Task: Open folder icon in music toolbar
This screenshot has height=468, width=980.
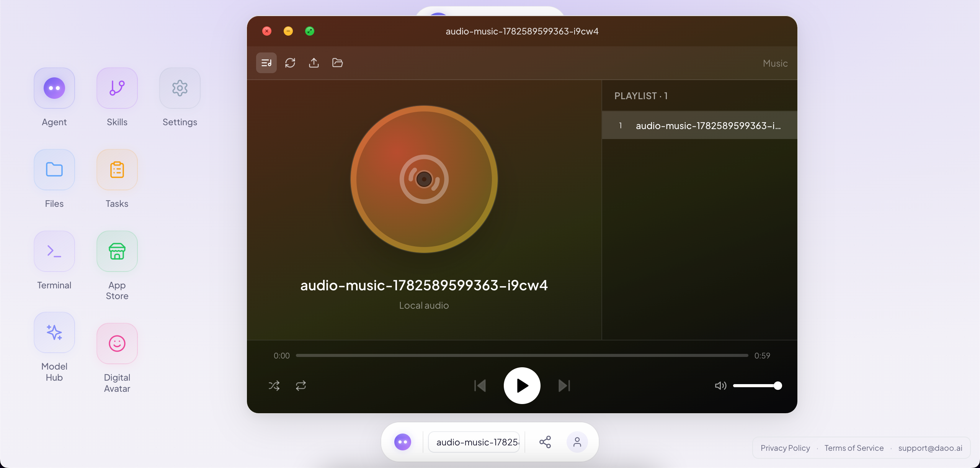Action: click(x=337, y=63)
